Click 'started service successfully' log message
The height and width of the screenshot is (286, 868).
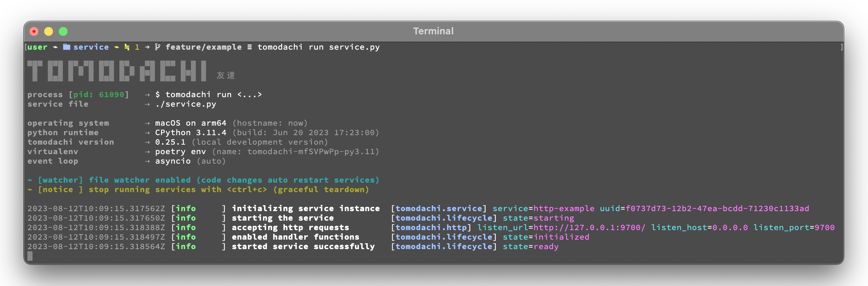point(303,247)
